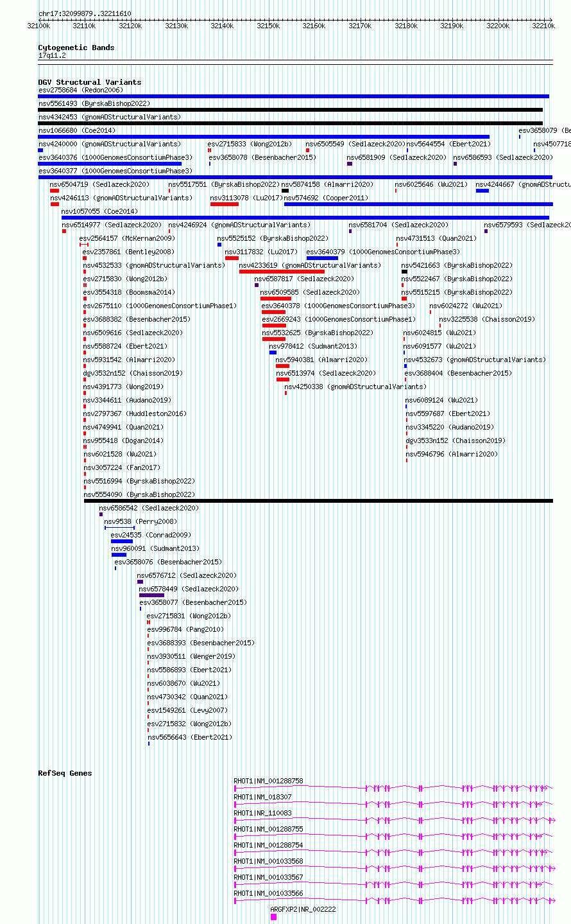Open nsv3057224 (Fan2017) label
Image resolution: width=571 pixels, height=924 pixels.
point(122,467)
